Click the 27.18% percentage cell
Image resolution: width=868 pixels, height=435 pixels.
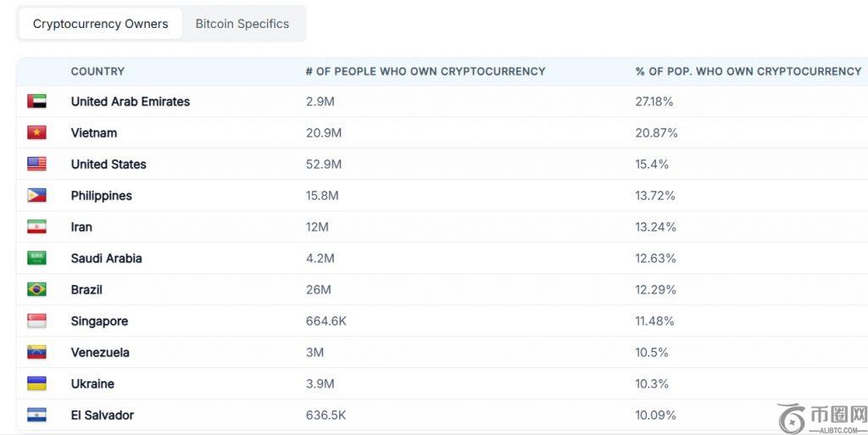pyautogui.click(x=654, y=102)
